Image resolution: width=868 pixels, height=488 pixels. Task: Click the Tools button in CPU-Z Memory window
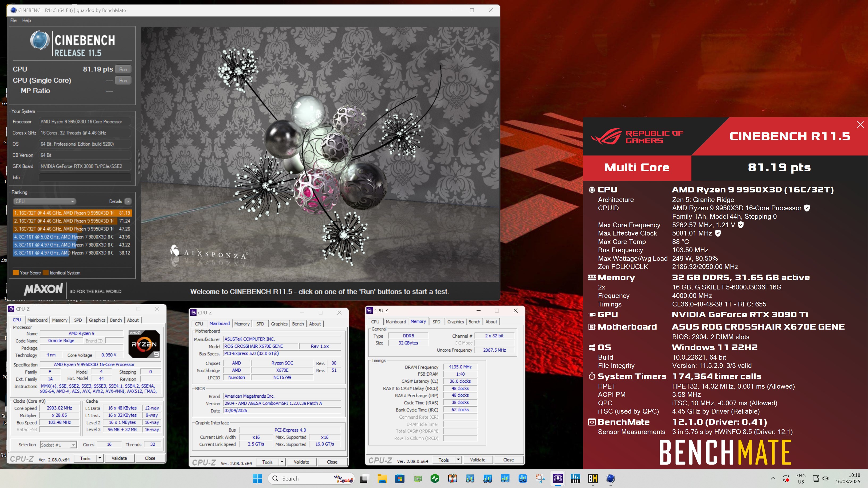[x=444, y=460]
